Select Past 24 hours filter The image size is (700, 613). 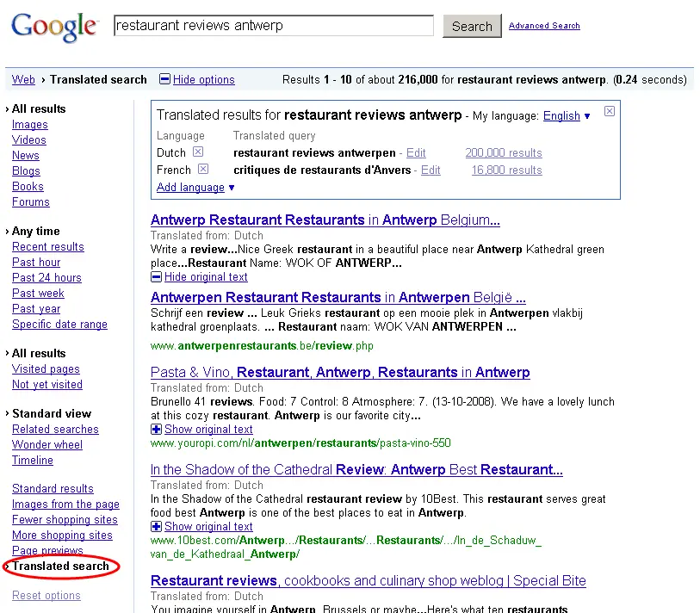46,278
